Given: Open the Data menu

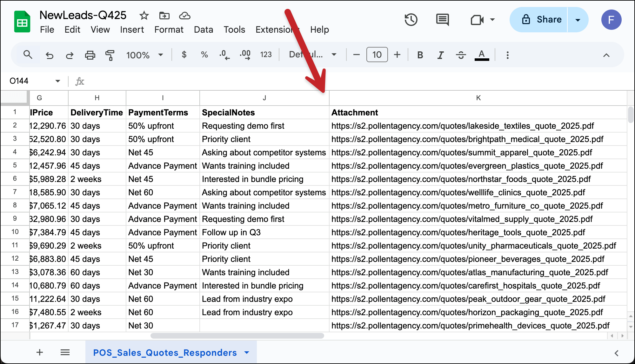Looking at the screenshot, I should tap(203, 29).
